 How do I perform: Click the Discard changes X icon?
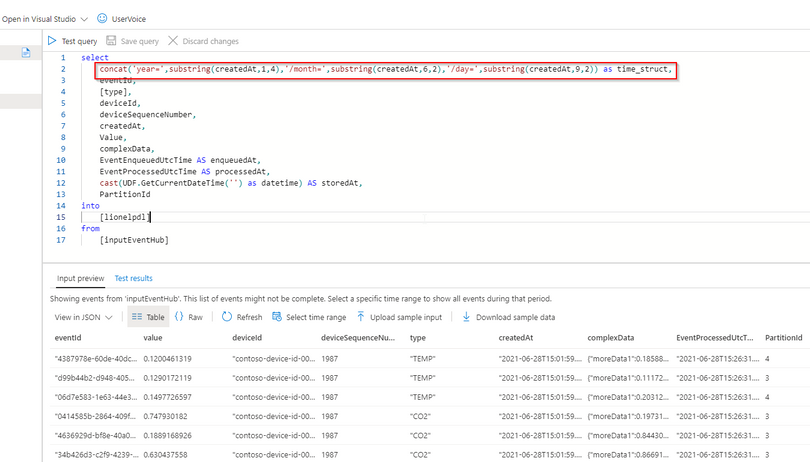(x=173, y=41)
